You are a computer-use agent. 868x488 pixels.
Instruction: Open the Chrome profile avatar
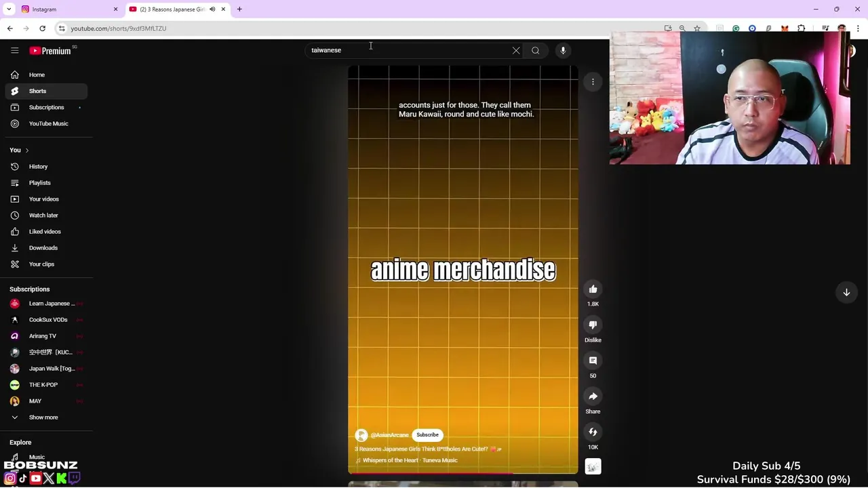click(x=842, y=28)
